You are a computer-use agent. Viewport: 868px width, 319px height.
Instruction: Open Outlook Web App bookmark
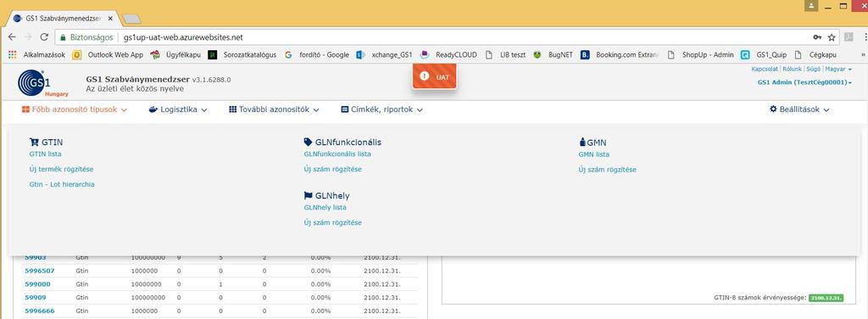108,55
